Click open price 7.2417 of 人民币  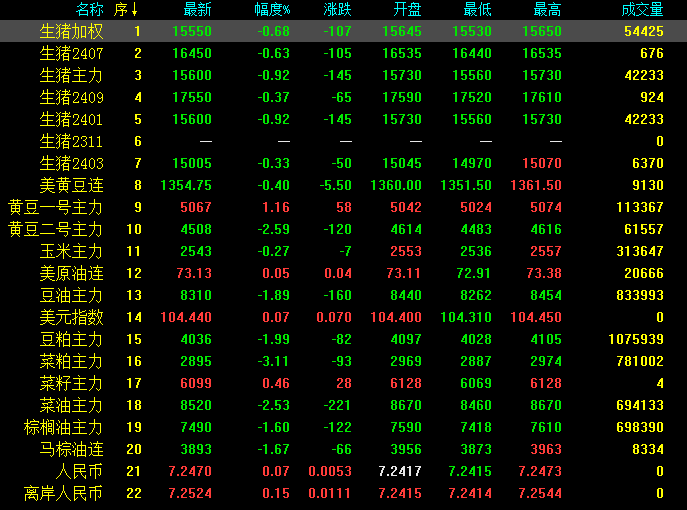click(x=400, y=471)
